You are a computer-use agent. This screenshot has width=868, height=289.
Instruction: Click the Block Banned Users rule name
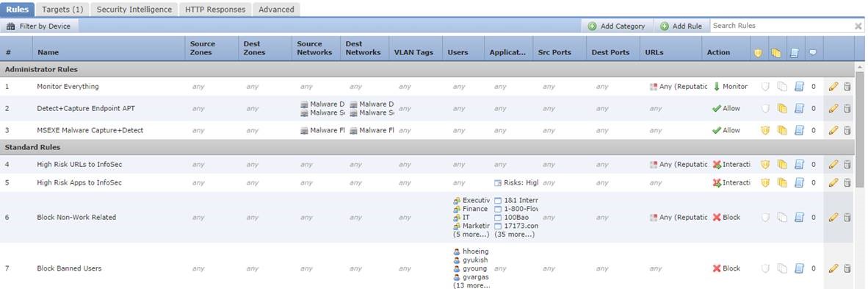tap(69, 268)
